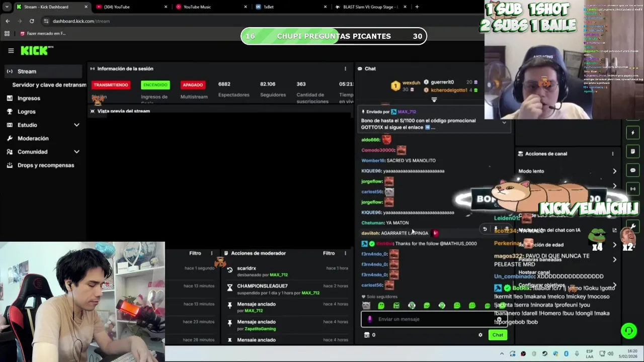Viewport: 644px width, 362px height.
Task: Reload the dashboard page
Action: pyautogui.click(x=32, y=21)
